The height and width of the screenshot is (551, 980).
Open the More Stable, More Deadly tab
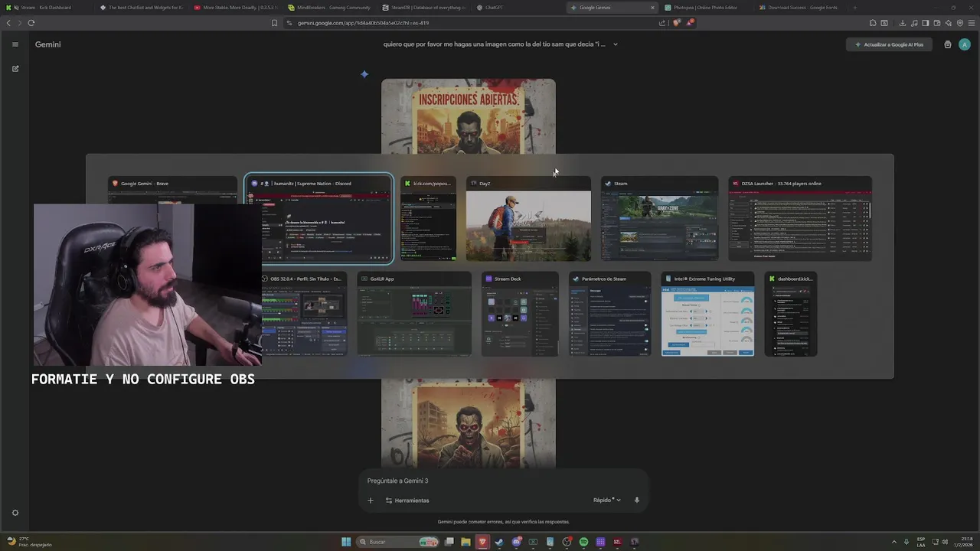click(234, 8)
